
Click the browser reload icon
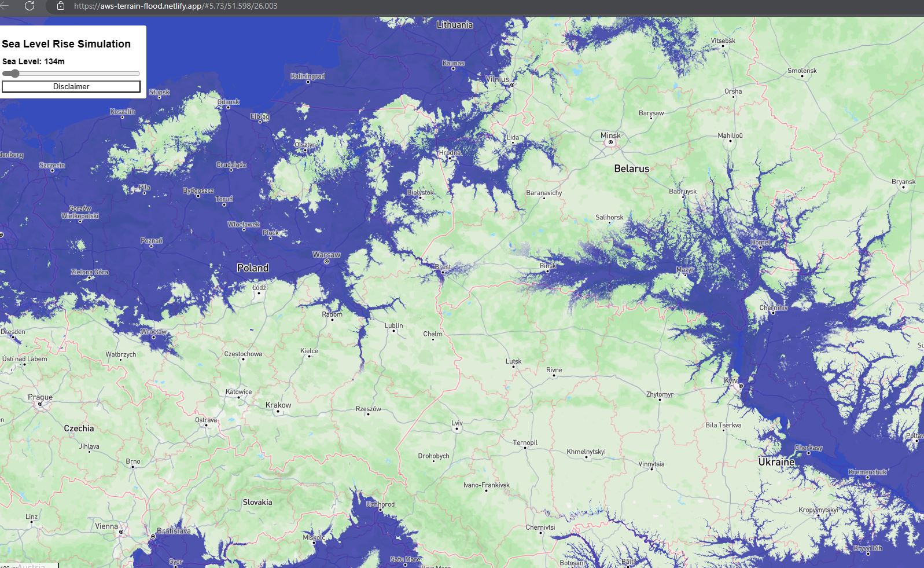[30, 6]
